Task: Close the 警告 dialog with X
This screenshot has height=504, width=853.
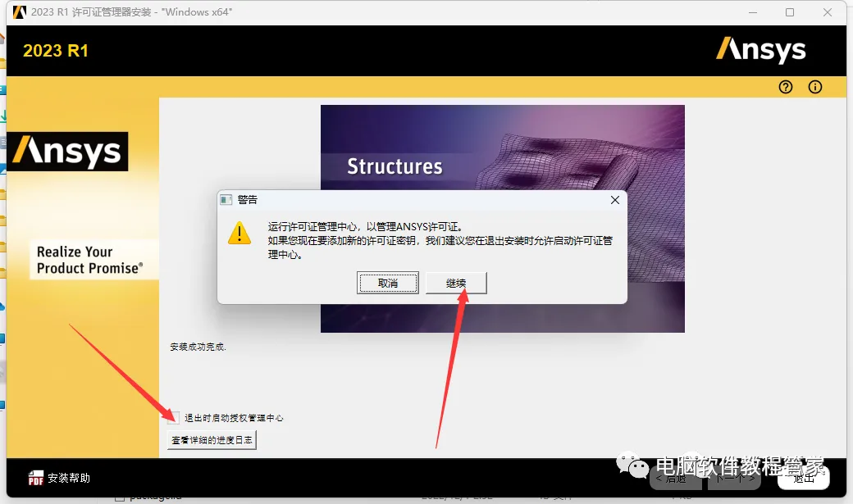Action: tap(614, 200)
